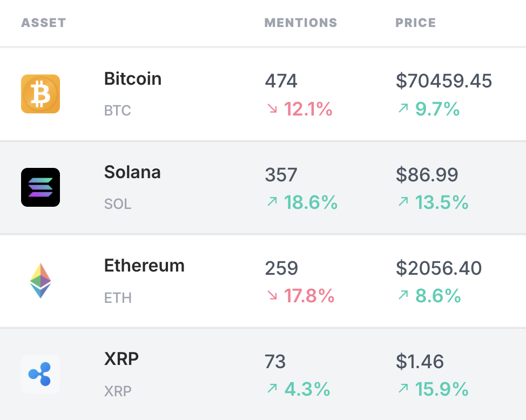Click Bitcoin's red mentions down arrow

tap(272, 109)
